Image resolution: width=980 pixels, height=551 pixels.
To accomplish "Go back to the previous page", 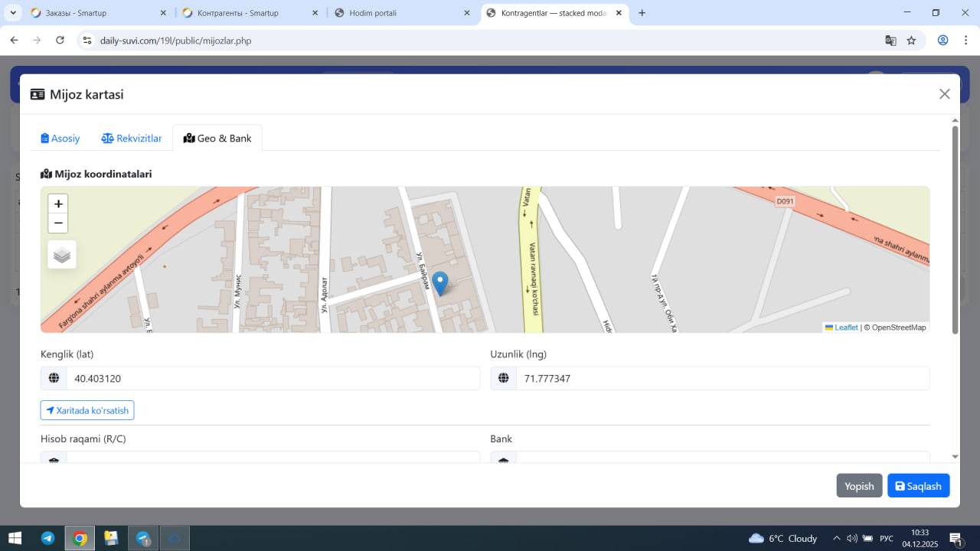I will coord(14,41).
